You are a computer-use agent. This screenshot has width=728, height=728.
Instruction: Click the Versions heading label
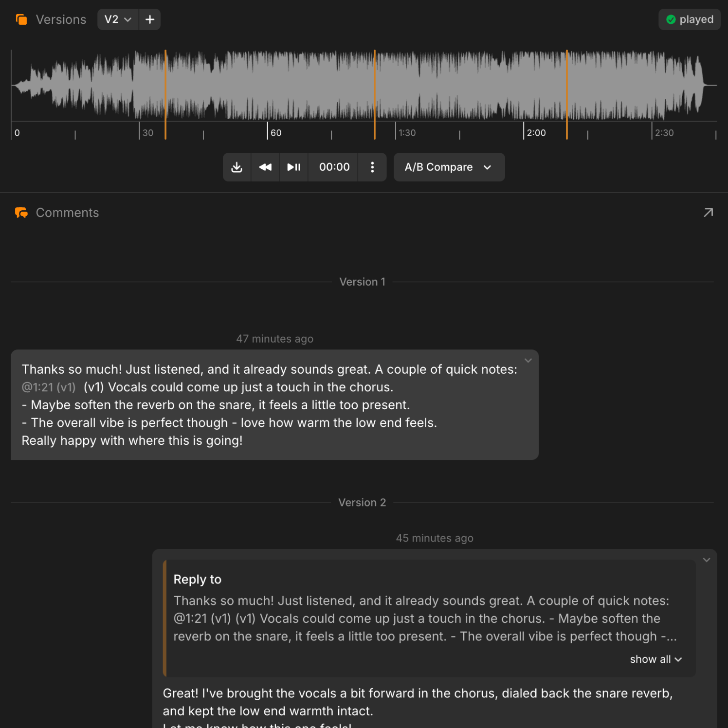(x=61, y=19)
